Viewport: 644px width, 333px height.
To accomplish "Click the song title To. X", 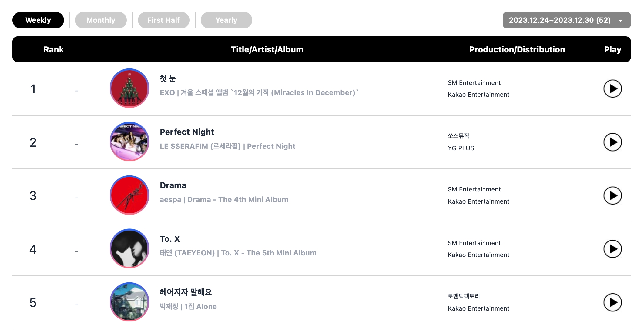I will point(170,239).
